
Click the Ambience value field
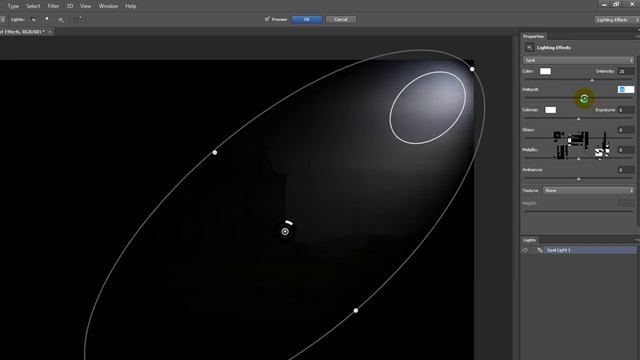pyautogui.click(x=625, y=170)
